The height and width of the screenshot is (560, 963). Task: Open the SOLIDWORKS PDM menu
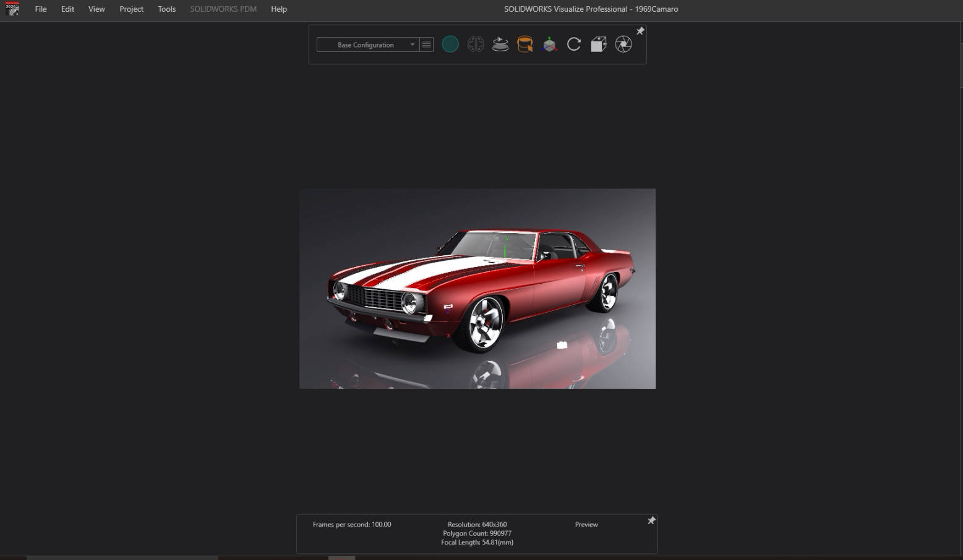pyautogui.click(x=223, y=9)
